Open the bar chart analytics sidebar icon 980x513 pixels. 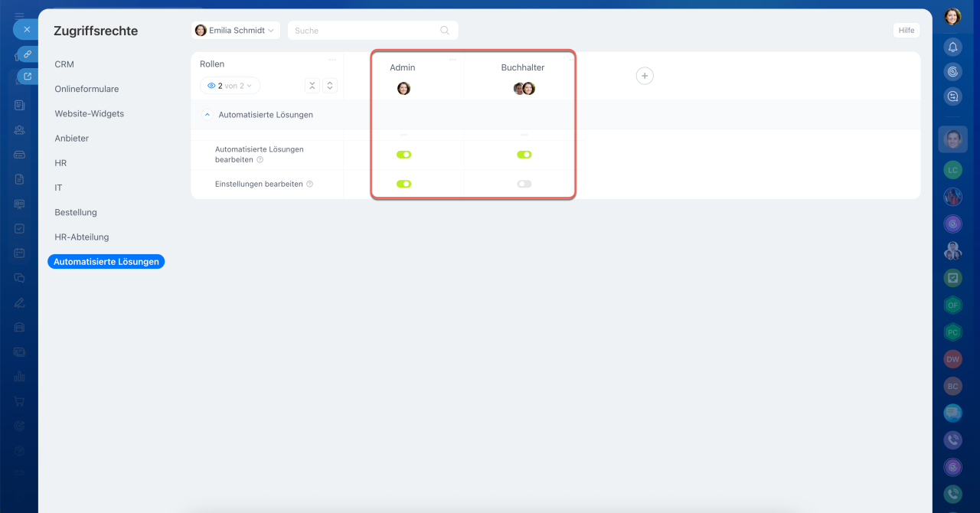tap(20, 377)
